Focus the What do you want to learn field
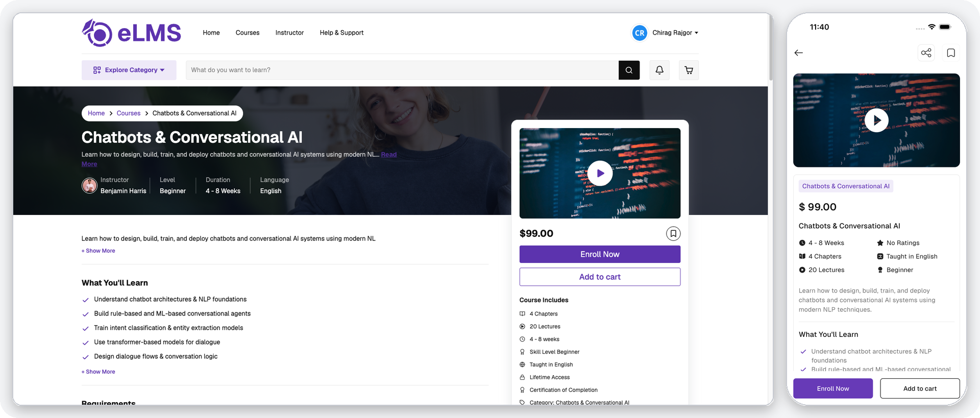980x418 pixels. coord(402,70)
